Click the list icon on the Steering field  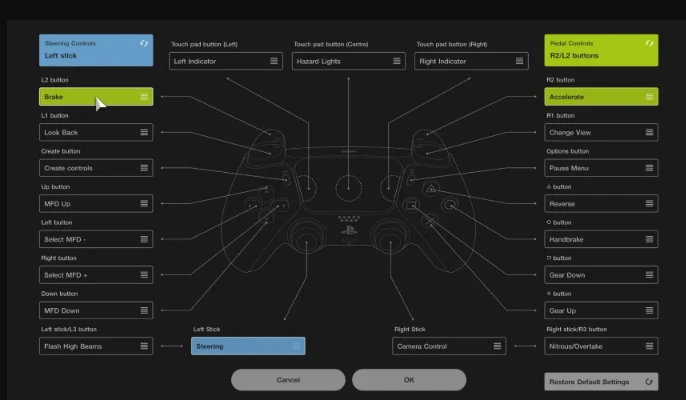[296, 346]
